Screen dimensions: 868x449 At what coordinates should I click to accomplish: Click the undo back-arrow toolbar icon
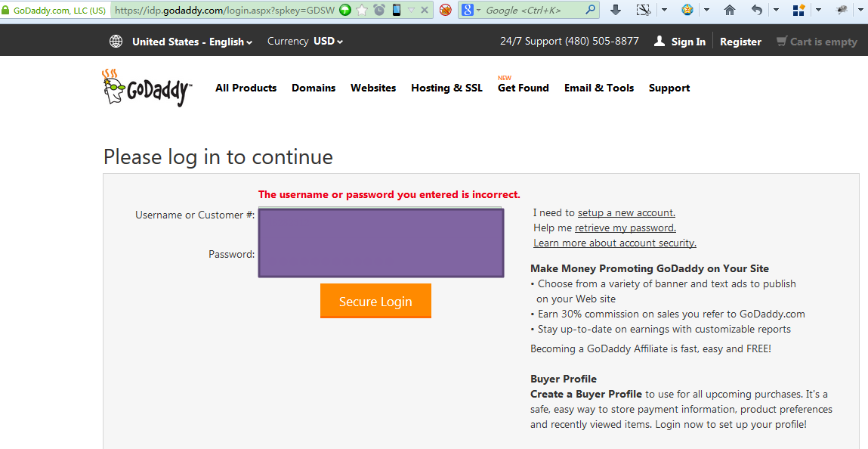click(757, 10)
